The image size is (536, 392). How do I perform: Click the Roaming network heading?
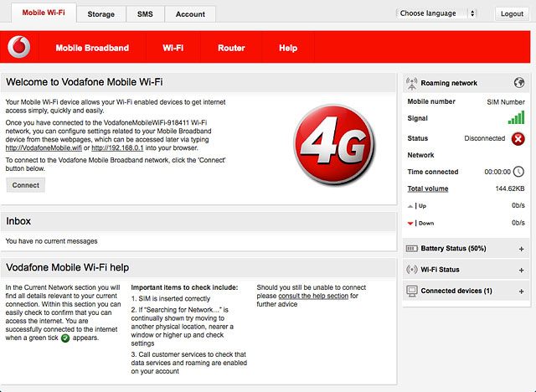pos(449,83)
